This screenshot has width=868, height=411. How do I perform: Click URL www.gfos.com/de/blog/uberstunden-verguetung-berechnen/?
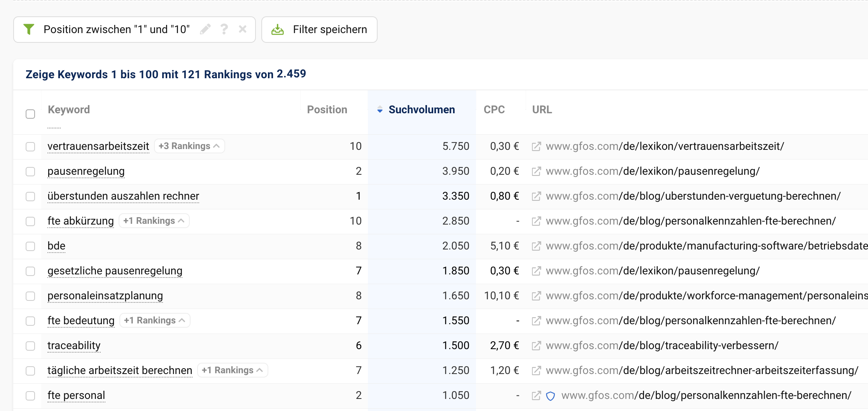point(693,196)
